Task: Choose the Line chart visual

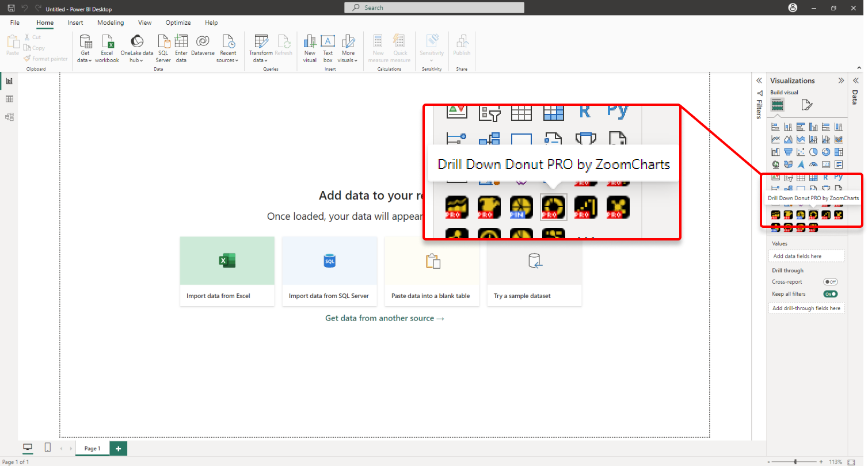Action: point(775,140)
